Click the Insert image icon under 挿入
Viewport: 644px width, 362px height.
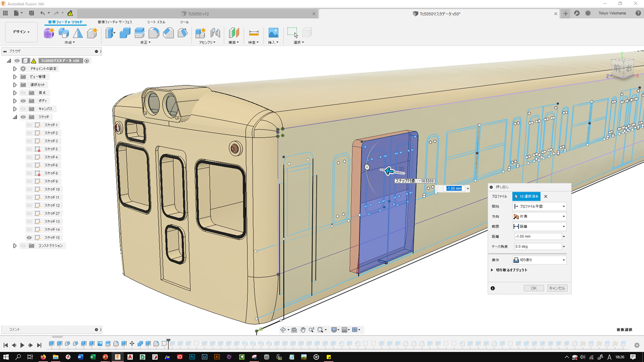click(x=273, y=33)
